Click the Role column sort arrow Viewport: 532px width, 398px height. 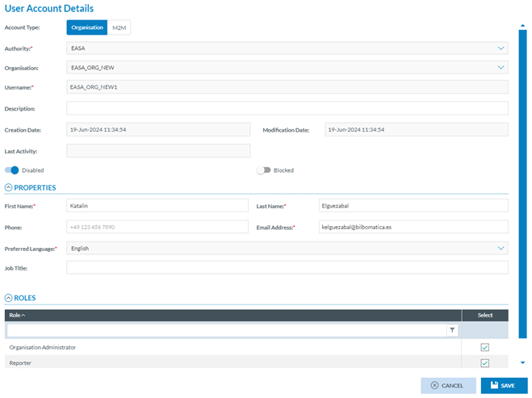tap(23, 315)
